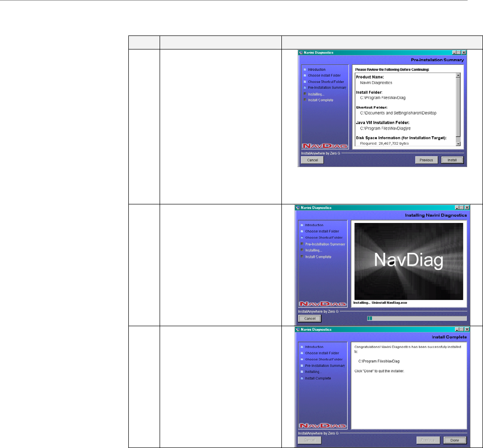Minimize the Installing Navini Diagnostics window
The image size is (483, 448).
click(x=457, y=208)
